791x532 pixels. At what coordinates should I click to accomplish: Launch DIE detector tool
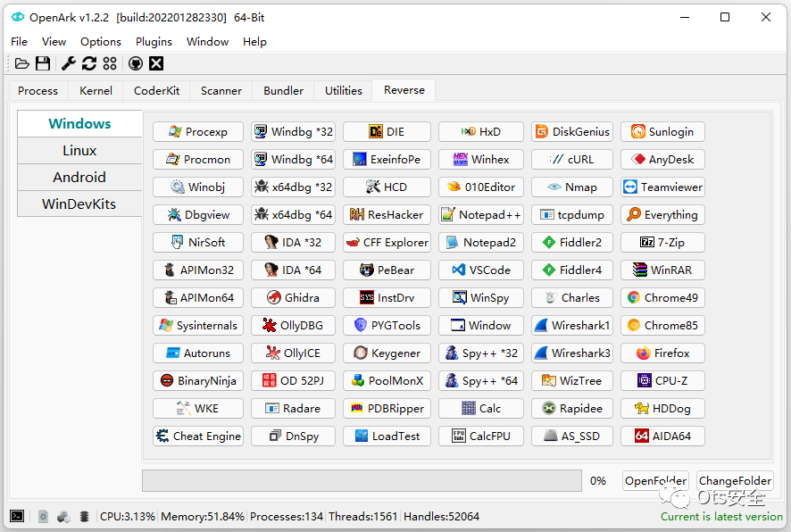(387, 131)
